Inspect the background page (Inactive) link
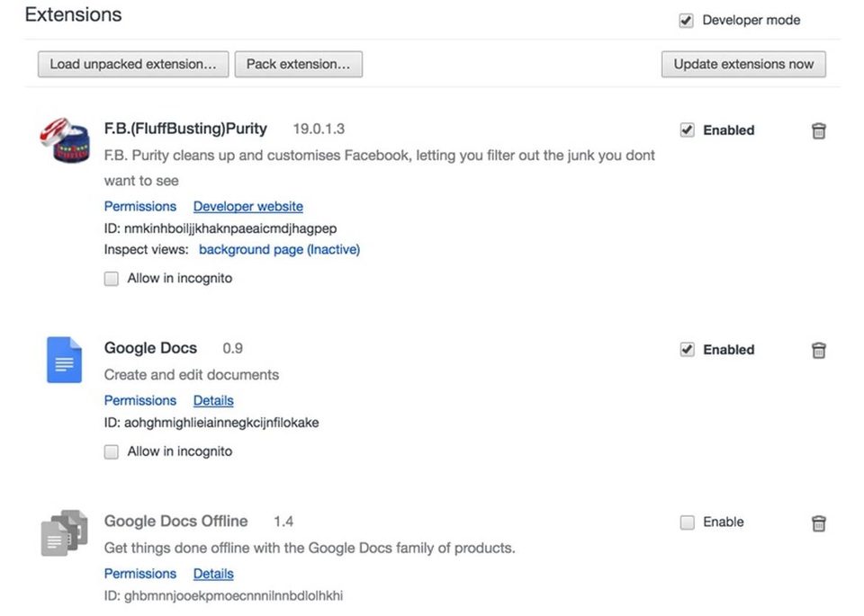Viewport: 864px width, 616px height. point(279,249)
